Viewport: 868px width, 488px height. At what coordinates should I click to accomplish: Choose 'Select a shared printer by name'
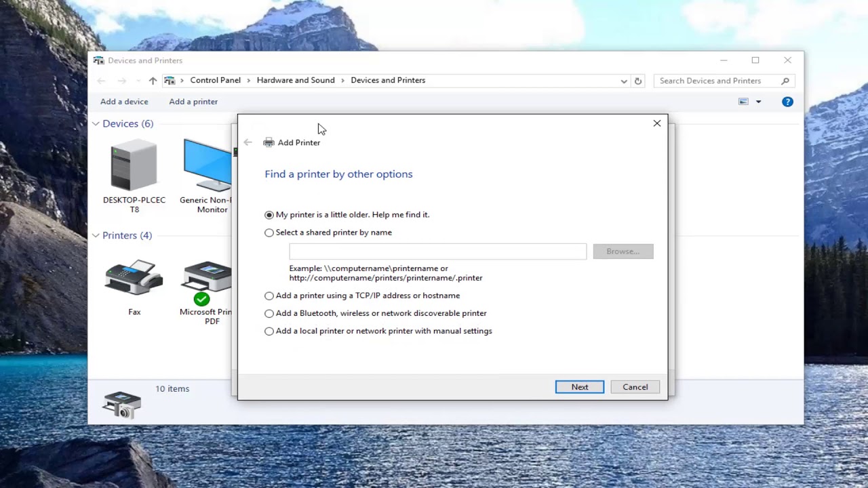pos(269,232)
